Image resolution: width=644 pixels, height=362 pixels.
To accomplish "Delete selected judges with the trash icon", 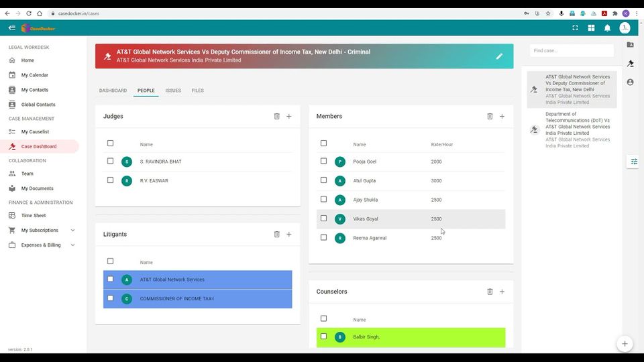I will click(x=277, y=116).
